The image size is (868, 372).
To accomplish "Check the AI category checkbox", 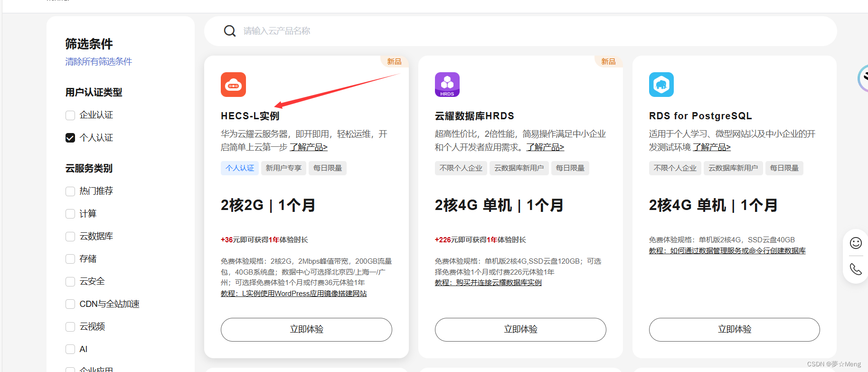I will click(70, 349).
